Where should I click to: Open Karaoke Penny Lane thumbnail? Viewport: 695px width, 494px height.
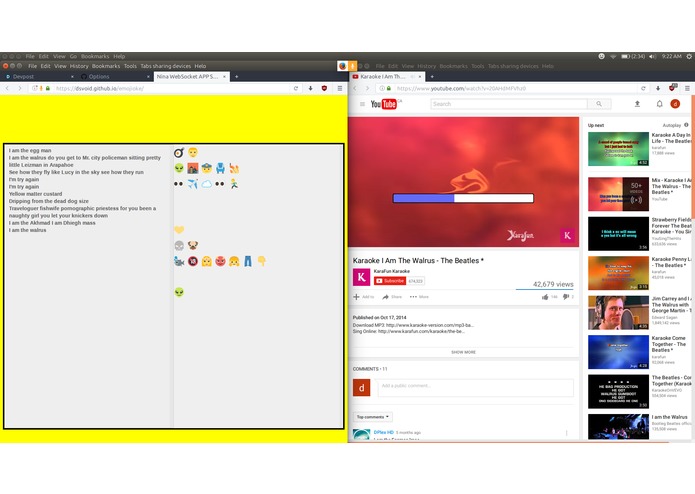(x=618, y=273)
